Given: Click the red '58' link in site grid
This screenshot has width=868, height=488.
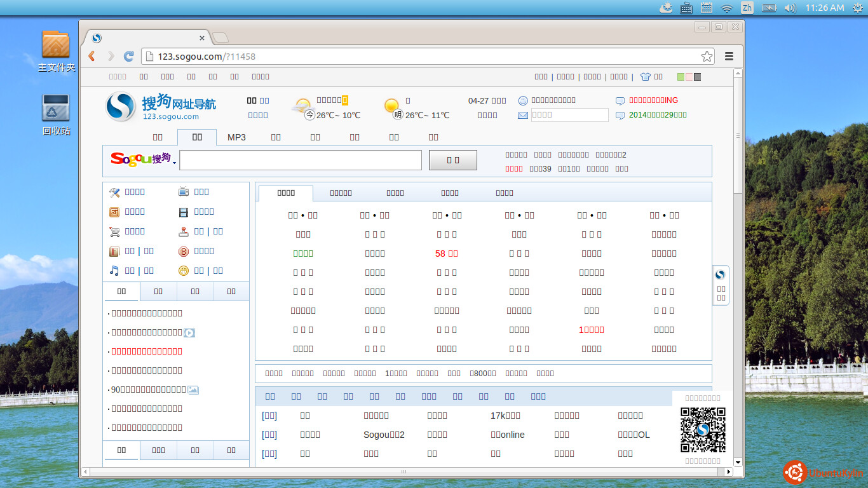Looking at the screenshot, I should 446,254.
